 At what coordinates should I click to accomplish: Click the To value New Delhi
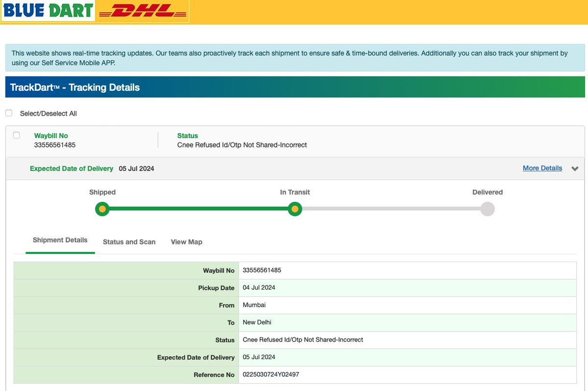click(x=257, y=322)
